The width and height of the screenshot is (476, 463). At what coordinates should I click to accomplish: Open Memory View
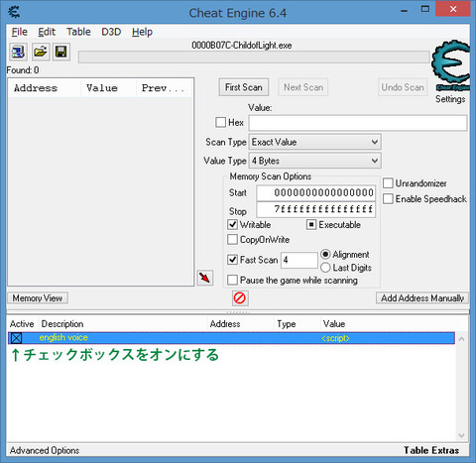[x=38, y=298]
